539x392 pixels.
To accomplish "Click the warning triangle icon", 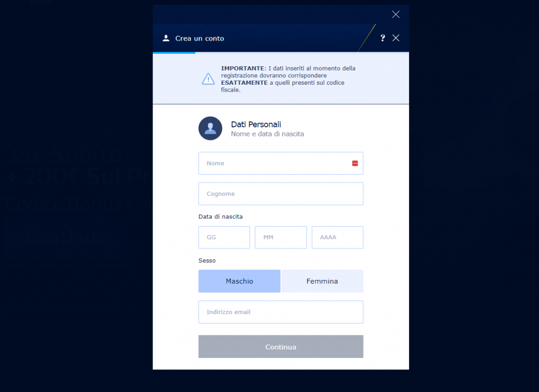I will (208, 79).
